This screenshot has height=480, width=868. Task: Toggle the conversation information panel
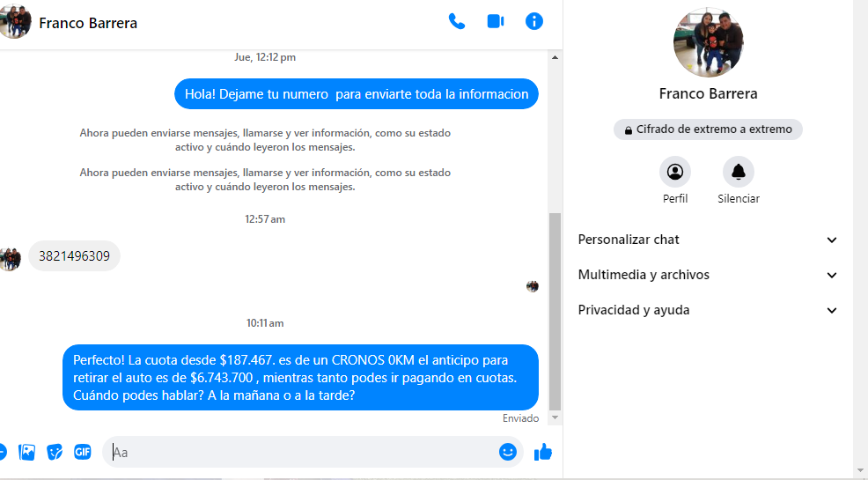533,22
